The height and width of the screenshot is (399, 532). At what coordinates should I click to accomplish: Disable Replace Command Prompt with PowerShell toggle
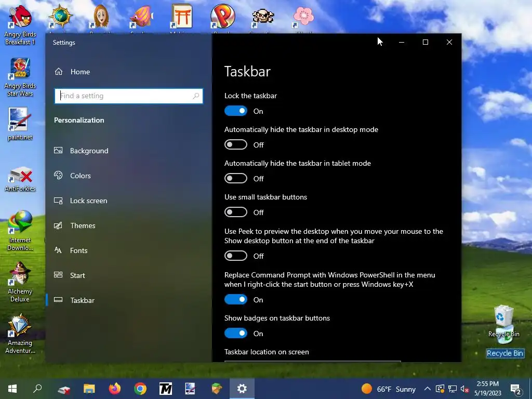[x=236, y=300]
